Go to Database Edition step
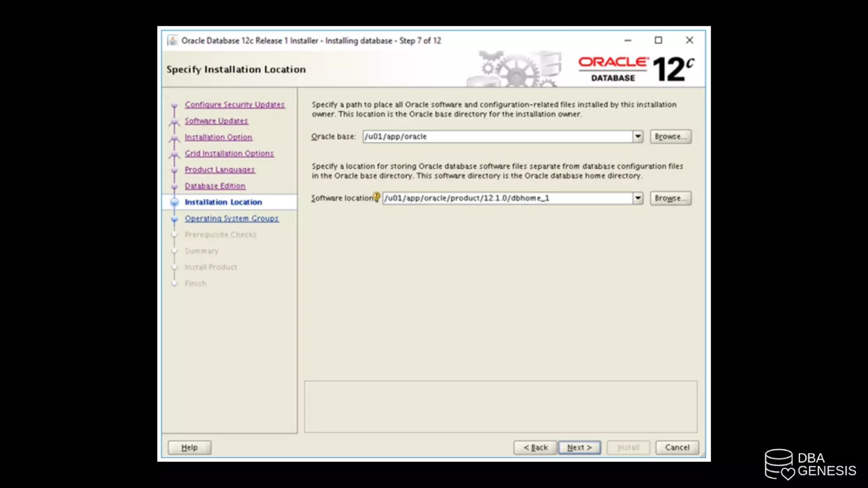 (215, 186)
